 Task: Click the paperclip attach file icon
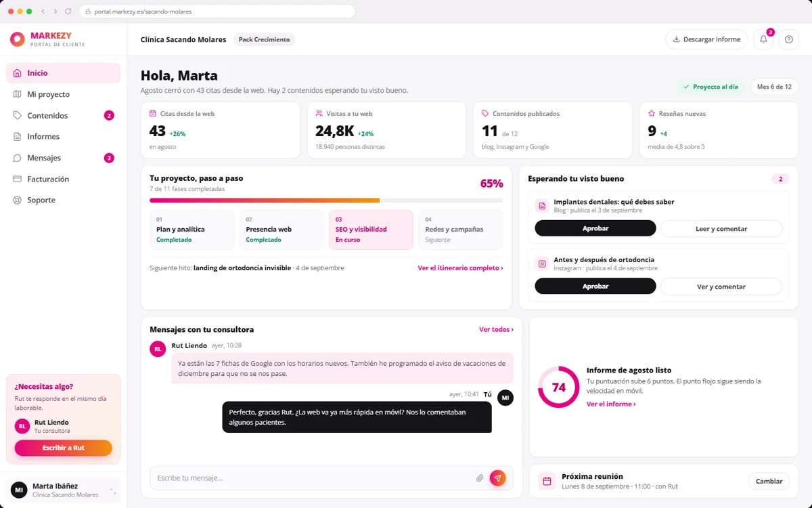(480, 478)
